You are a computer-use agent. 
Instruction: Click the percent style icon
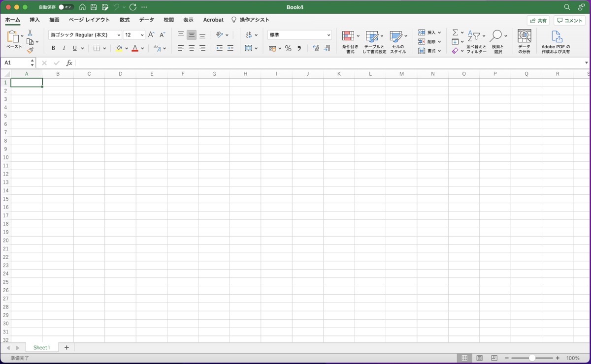[288, 48]
